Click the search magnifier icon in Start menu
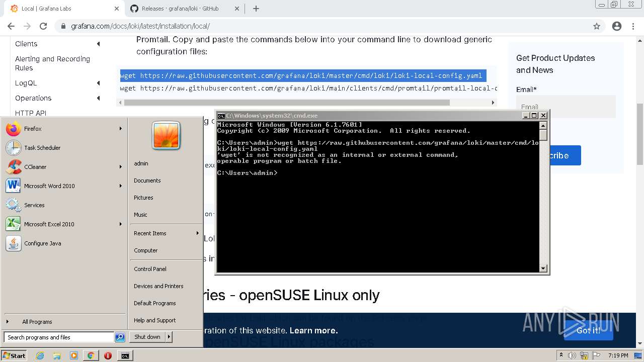The width and height of the screenshot is (644, 362). pos(120,337)
